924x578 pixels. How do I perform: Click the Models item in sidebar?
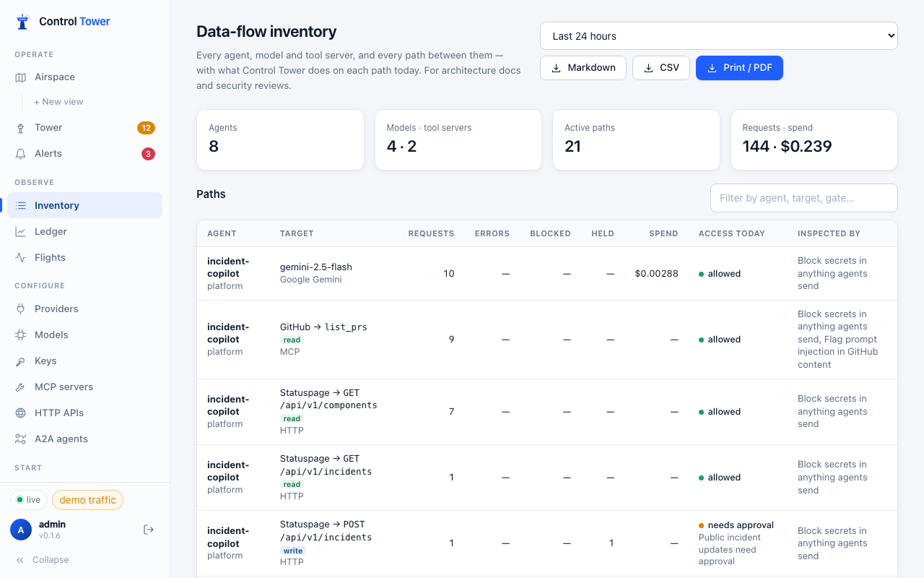(x=84, y=335)
